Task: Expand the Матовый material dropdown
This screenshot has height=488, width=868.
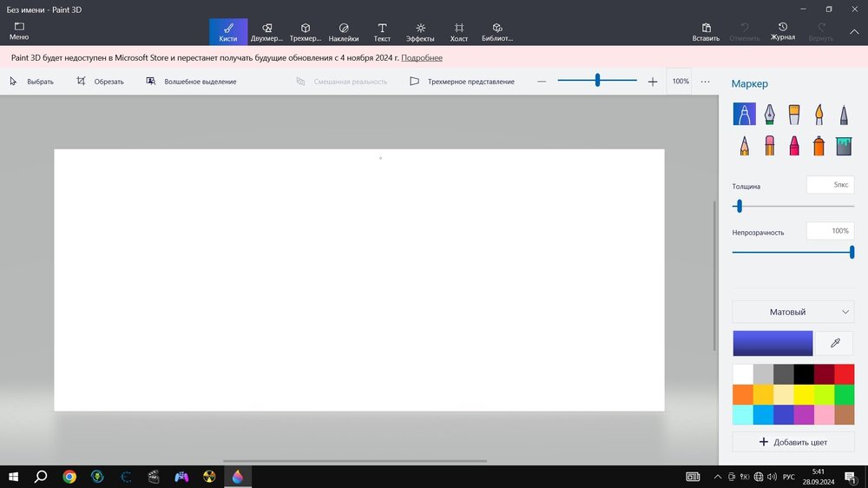Action: point(792,312)
